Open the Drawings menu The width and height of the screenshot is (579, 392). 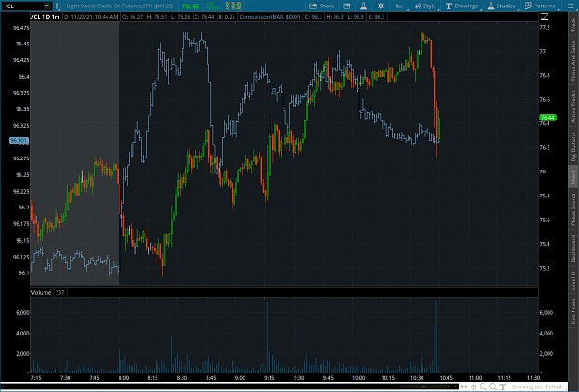pos(462,6)
